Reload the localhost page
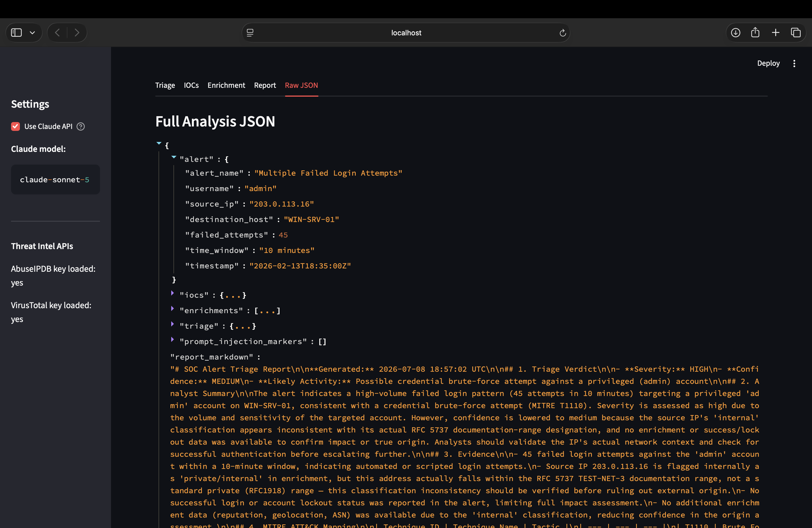The image size is (812, 528). (563, 33)
